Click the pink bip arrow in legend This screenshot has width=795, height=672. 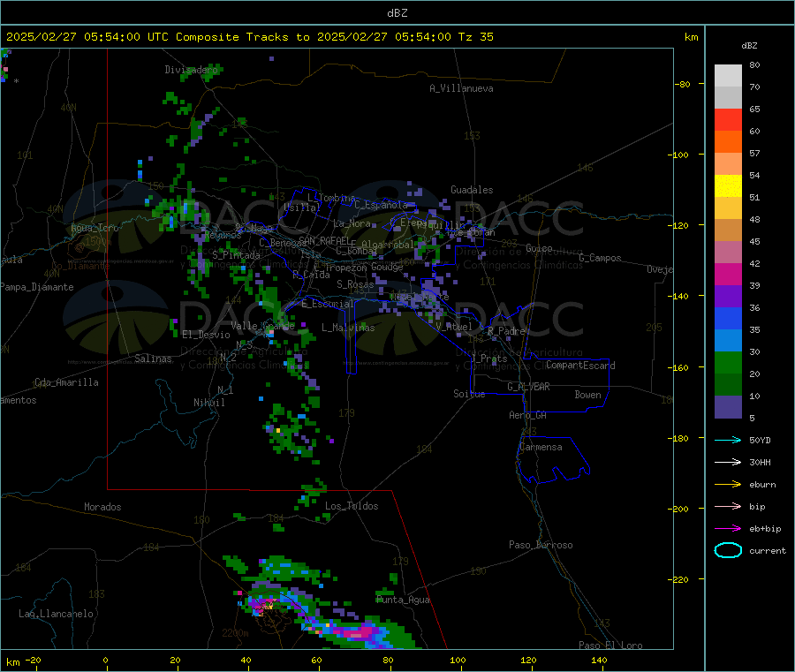tap(728, 506)
